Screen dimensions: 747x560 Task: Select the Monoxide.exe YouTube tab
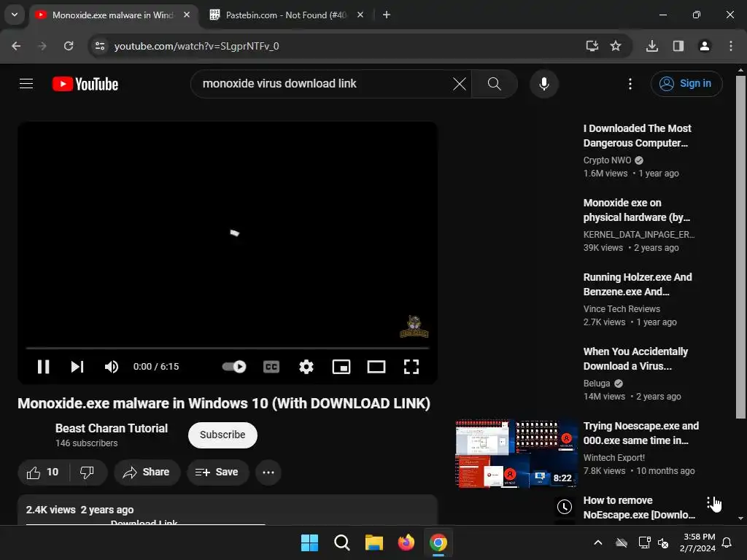click(x=112, y=15)
